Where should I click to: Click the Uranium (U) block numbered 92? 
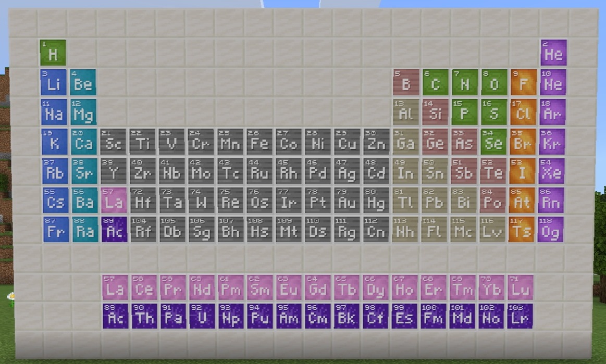(202, 316)
